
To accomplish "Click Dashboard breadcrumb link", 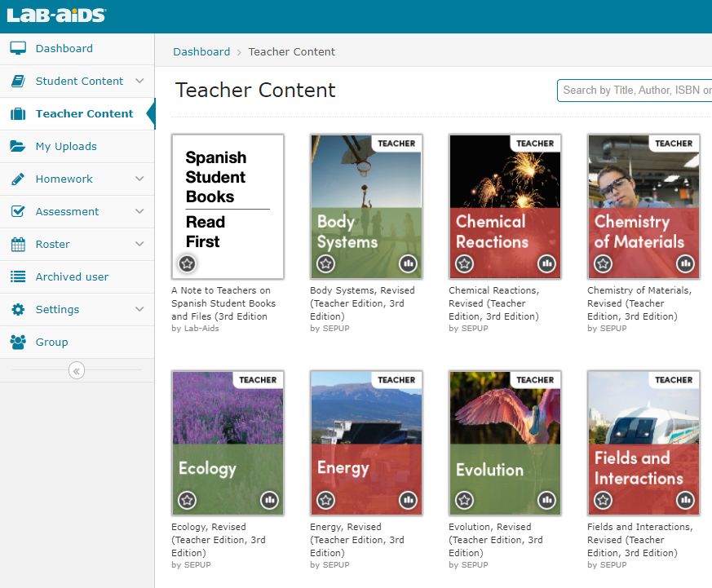I will click(201, 51).
